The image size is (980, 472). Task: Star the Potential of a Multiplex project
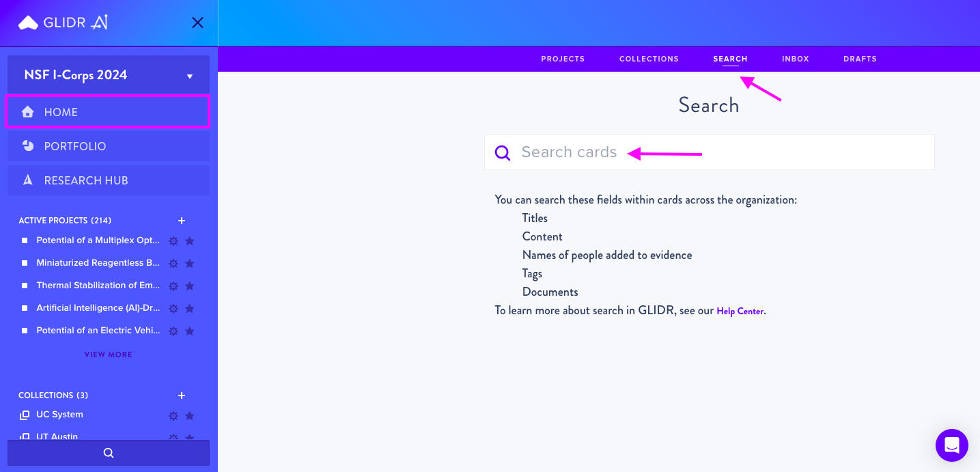pos(190,240)
